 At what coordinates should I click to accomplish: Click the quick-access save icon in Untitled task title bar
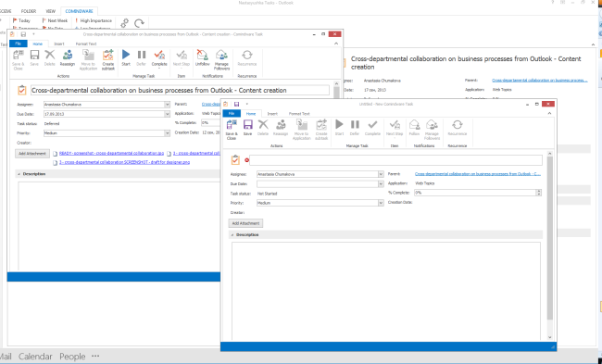236,104
